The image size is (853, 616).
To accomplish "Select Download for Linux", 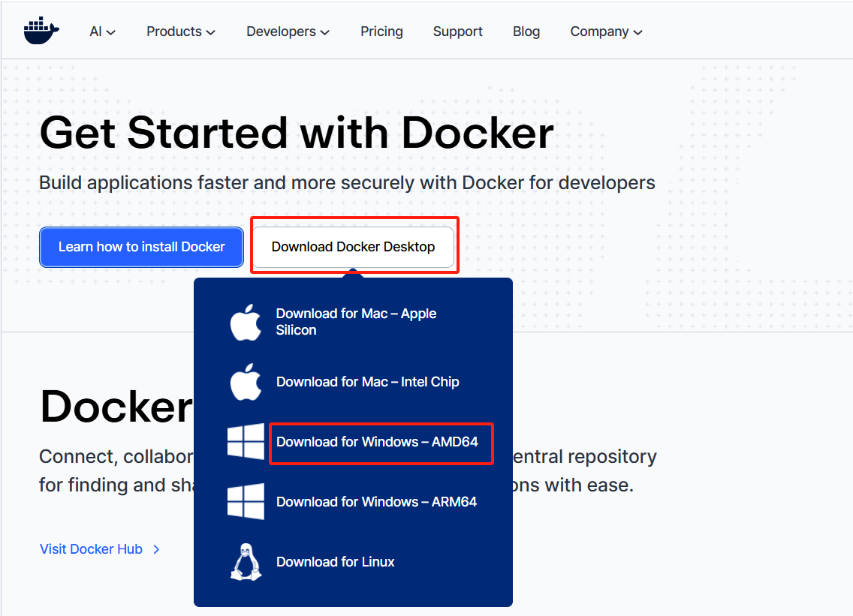I will click(x=335, y=562).
